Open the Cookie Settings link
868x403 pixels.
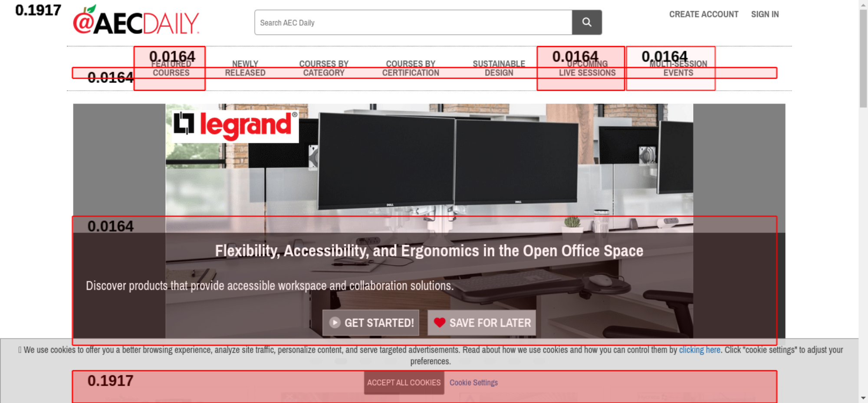(x=473, y=383)
